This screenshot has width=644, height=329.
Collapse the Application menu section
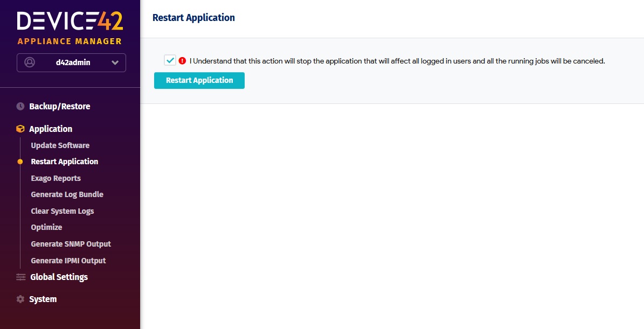click(x=51, y=129)
